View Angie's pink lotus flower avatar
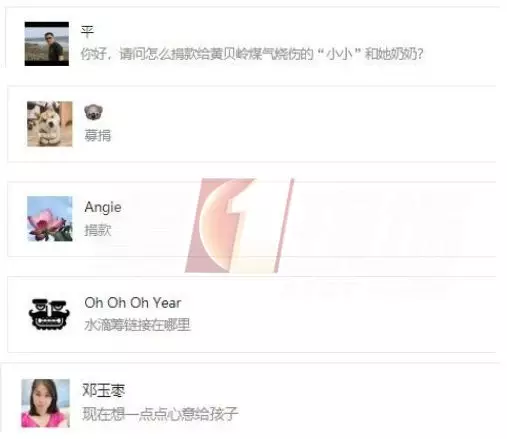 [50, 219]
